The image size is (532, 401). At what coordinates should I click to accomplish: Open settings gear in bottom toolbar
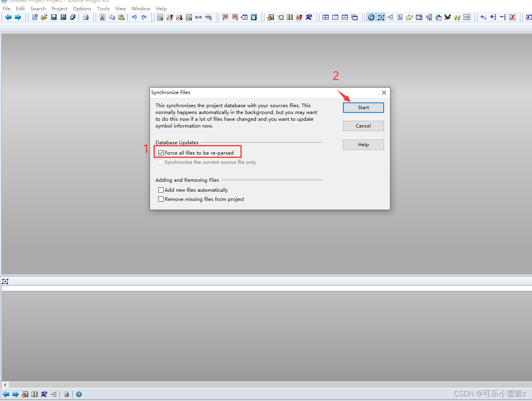click(79, 394)
